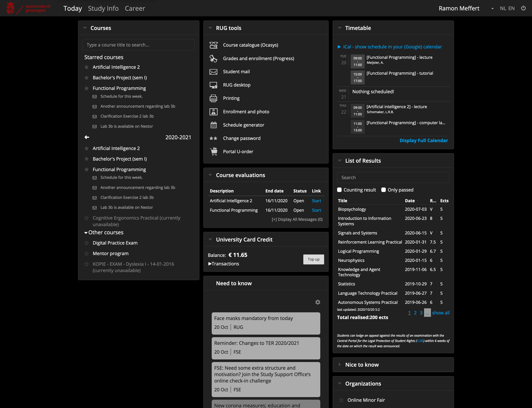
Task: Click the course title search field
Action: [x=138, y=45]
